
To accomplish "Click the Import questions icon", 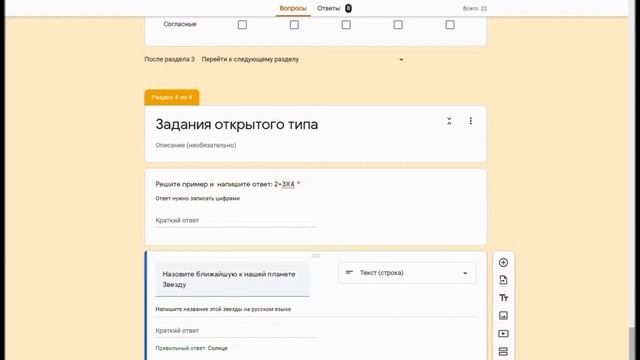I will pos(503,280).
